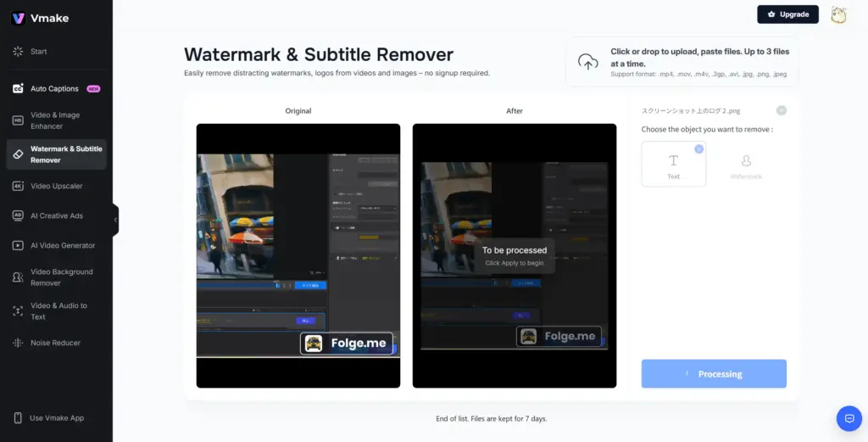Click Use Vmake App link
Image resolution: width=868 pixels, height=442 pixels.
click(x=57, y=418)
